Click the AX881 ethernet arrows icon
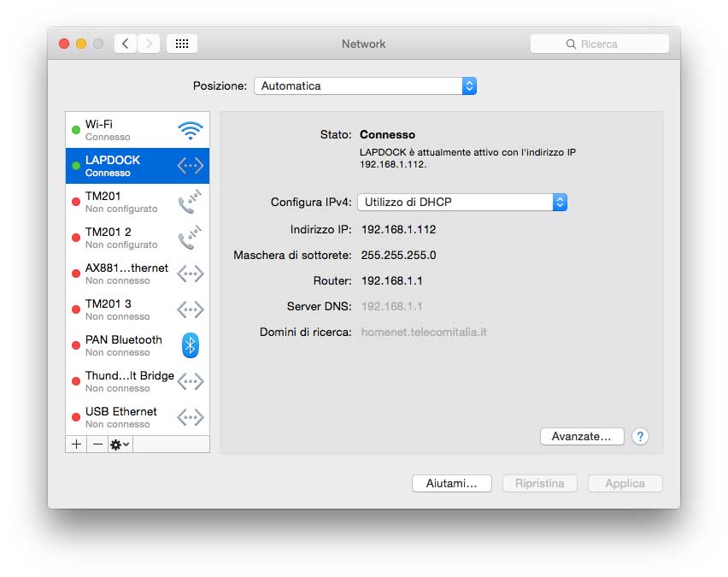The image size is (728, 577). point(191,274)
